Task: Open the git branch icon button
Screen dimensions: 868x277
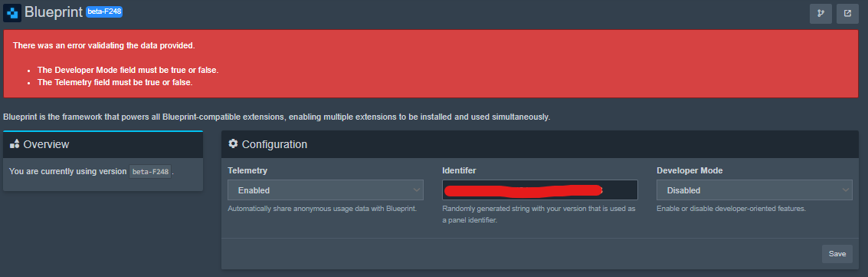Action: [821, 13]
